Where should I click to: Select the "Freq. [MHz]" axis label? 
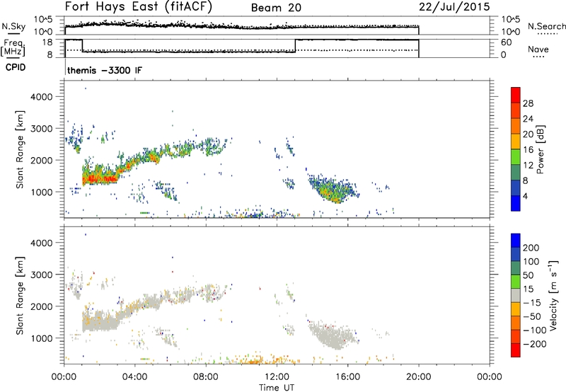(13, 47)
